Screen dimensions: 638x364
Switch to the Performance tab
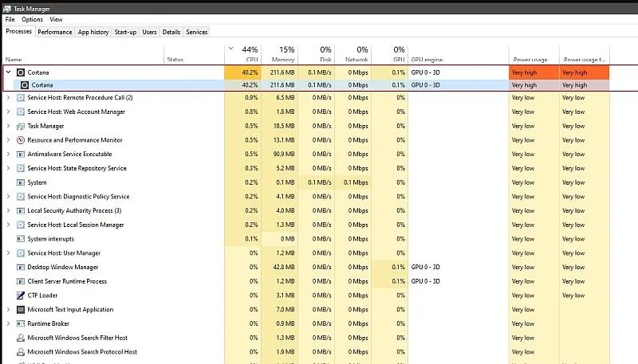pyautogui.click(x=55, y=32)
